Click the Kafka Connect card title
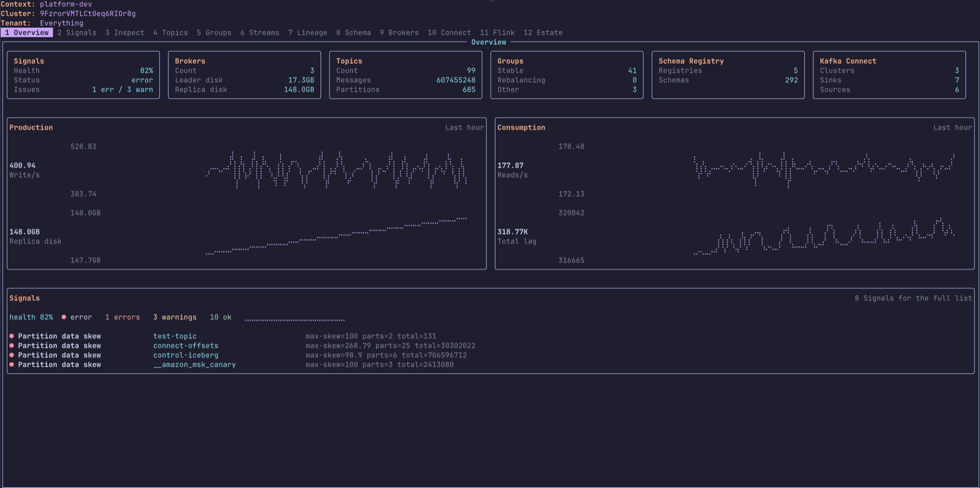 coord(848,61)
